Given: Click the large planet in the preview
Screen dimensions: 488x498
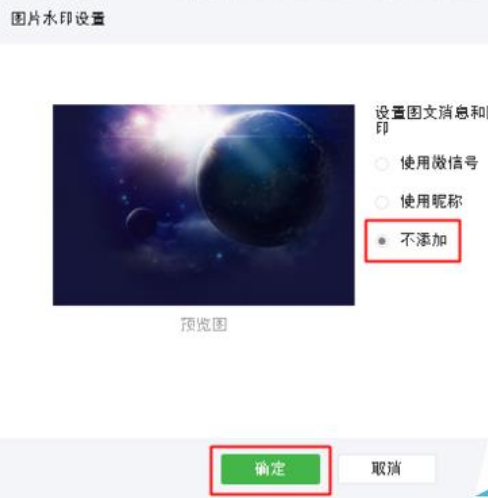Looking at the screenshot, I should [x=261, y=180].
